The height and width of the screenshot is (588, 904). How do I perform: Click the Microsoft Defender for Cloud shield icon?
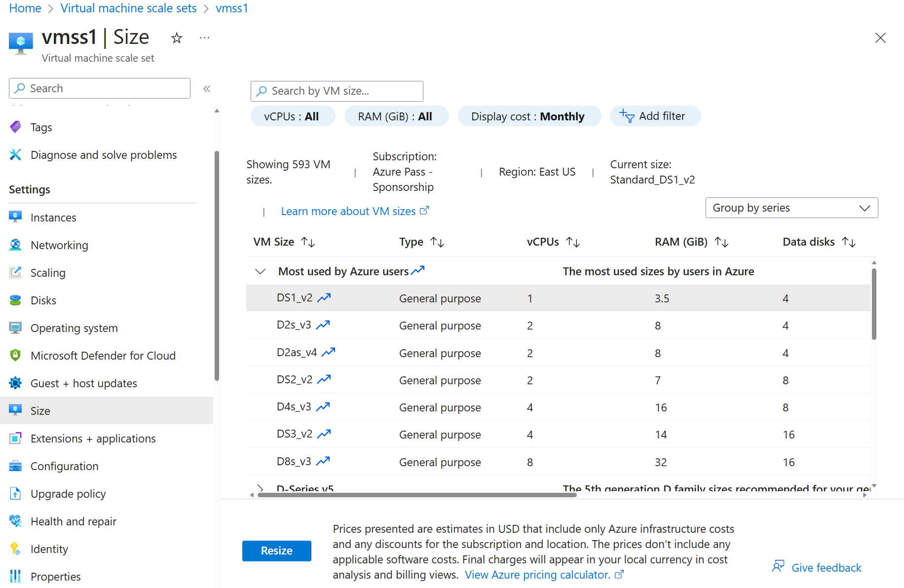coord(15,355)
